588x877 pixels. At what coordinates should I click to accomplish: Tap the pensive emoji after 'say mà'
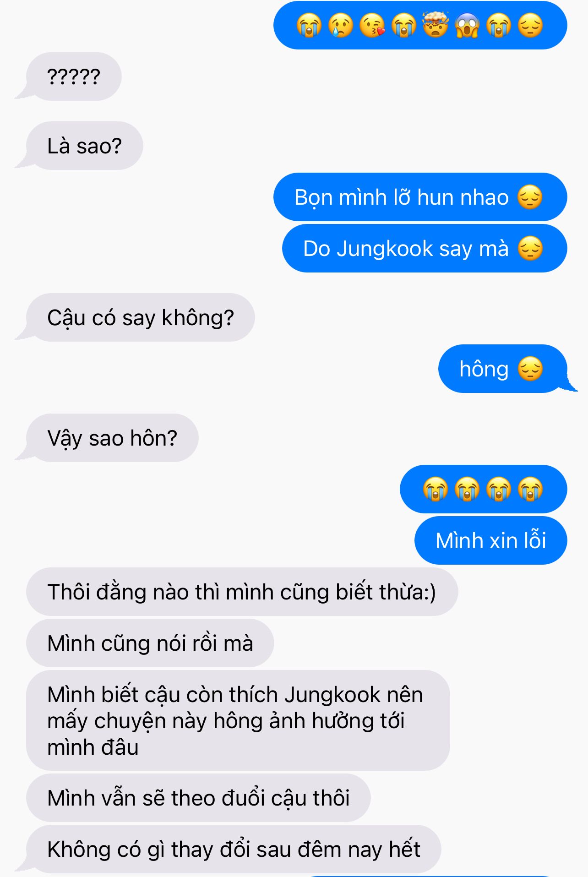click(530, 249)
